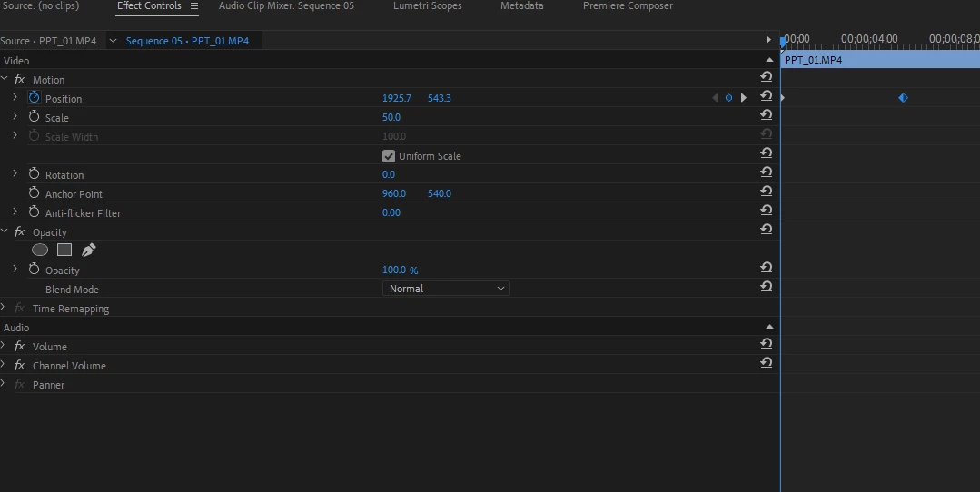The height and width of the screenshot is (492, 980).
Task: Select the free draw bezier pen mask
Action: [x=89, y=251]
